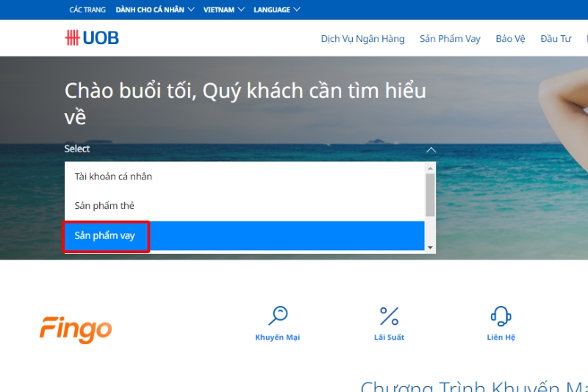The width and height of the screenshot is (588, 392).
Task: Open Dịch Vụ Ngân Hàng menu
Action: (x=362, y=39)
